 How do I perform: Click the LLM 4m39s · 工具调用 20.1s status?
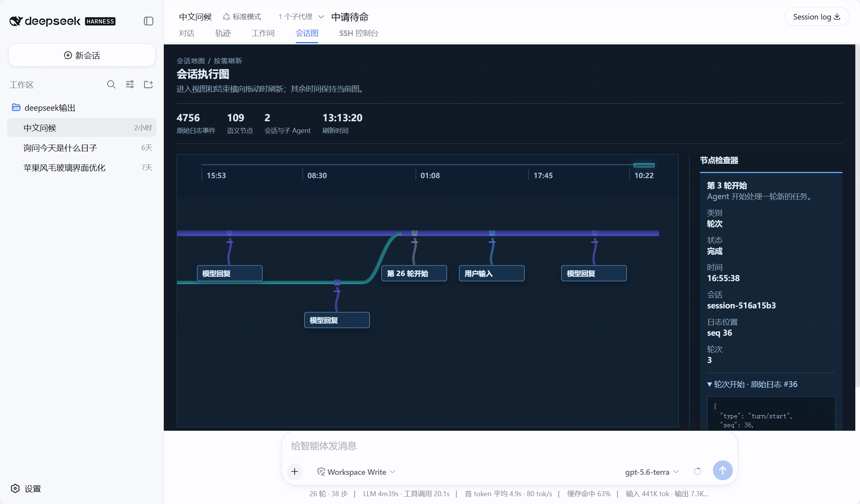pos(406,494)
